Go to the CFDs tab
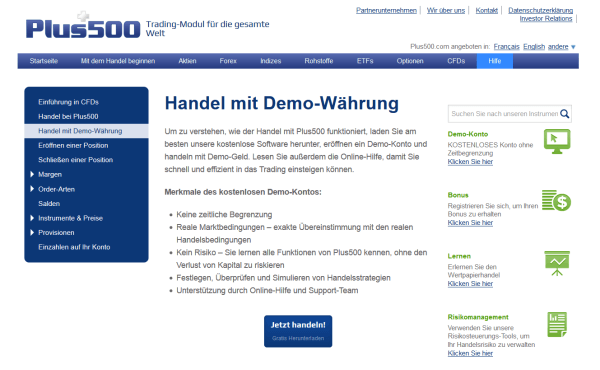This screenshot has height=370, width=600. point(456,61)
